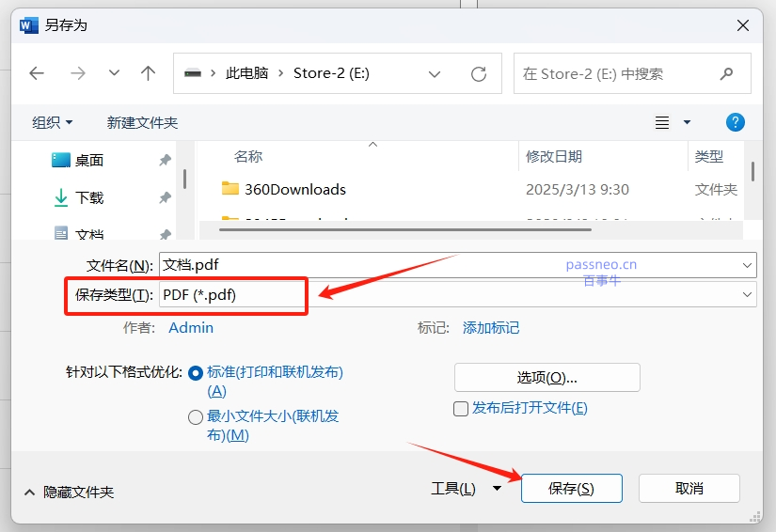776x532 pixels.
Task: Click the file list vertical scrollbar
Action: [x=752, y=172]
